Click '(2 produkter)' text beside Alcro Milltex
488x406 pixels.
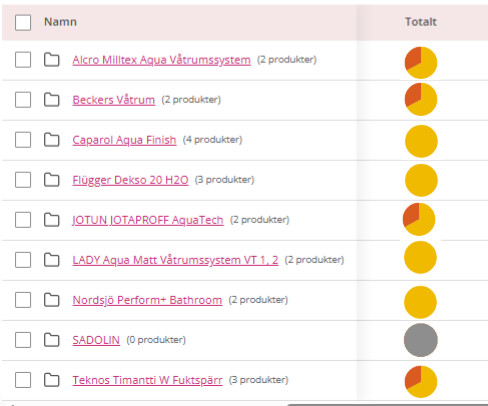[287, 60]
